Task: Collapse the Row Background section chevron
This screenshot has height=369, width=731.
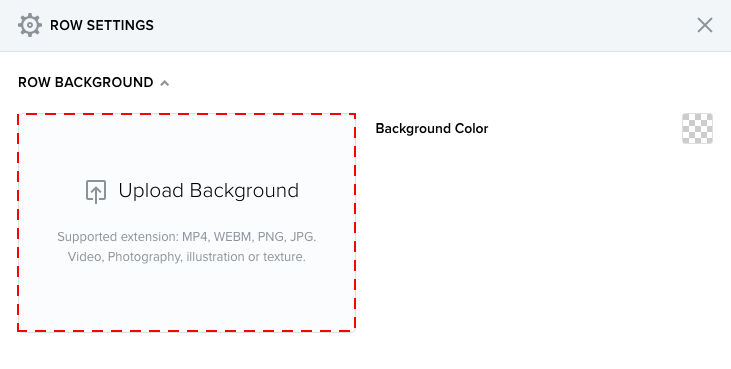Action: (x=165, y=83)
